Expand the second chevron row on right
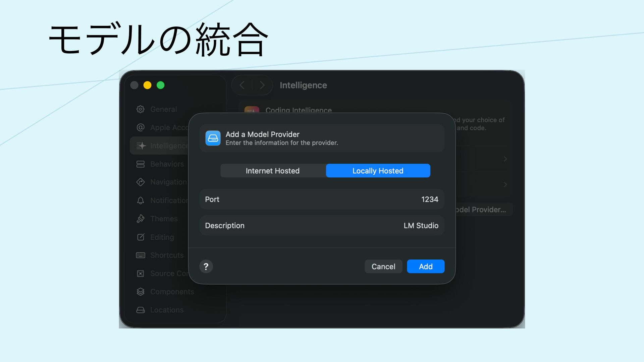Viewport: 644px width, 362px height. pos(505,185)
